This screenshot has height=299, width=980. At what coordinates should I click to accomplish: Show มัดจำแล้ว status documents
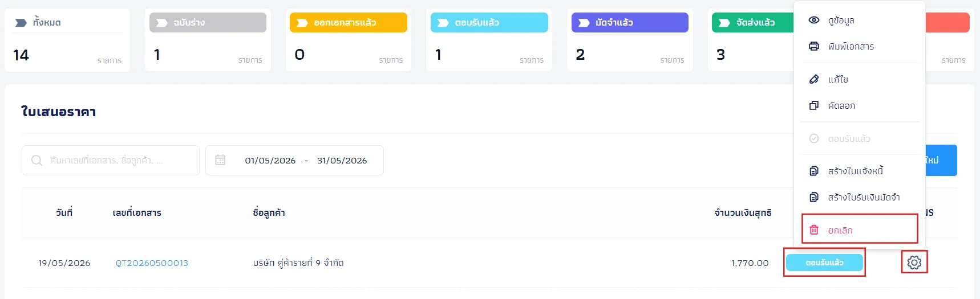[630, 39]
